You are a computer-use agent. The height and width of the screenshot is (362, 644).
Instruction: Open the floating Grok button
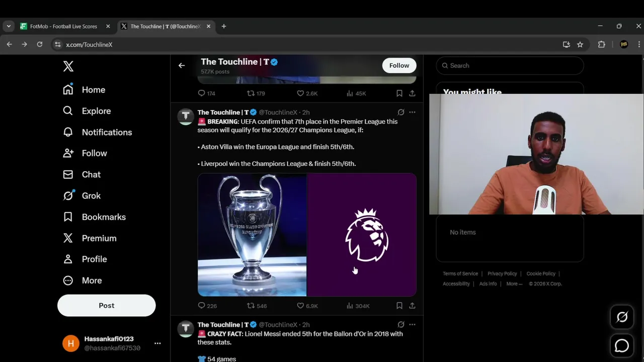pos(622,317)
